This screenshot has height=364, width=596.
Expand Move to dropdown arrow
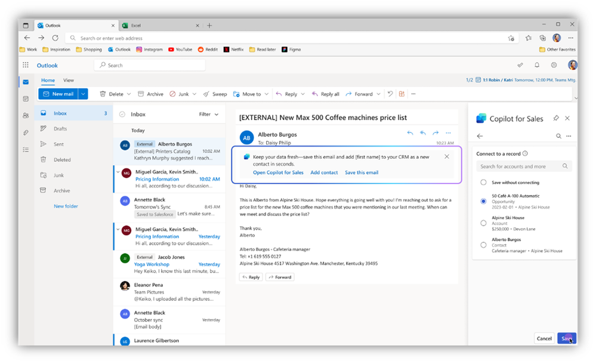click(x=267, y=94)
